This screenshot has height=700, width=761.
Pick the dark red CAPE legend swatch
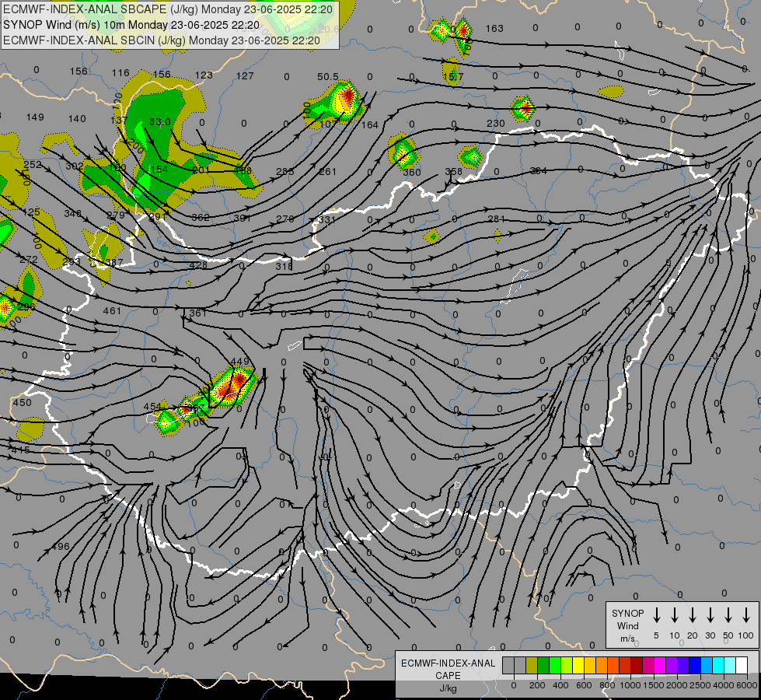[637, 666]
